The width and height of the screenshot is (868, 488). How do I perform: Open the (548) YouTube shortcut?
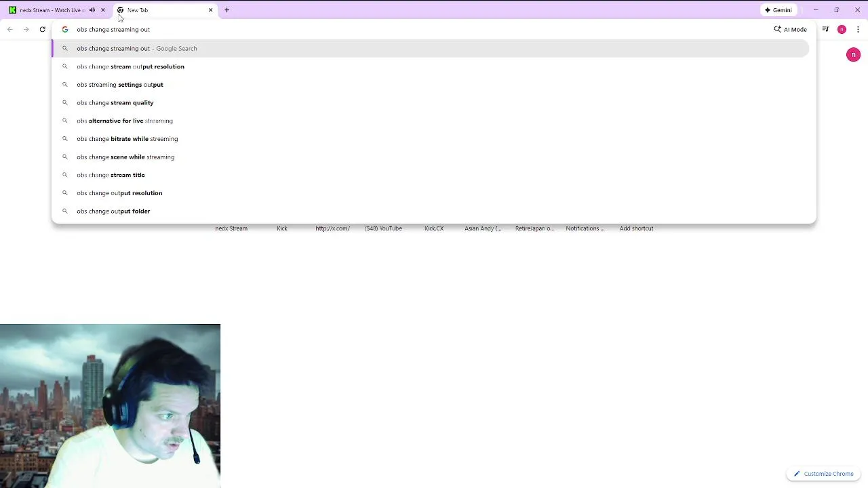(x=383, y=228)
